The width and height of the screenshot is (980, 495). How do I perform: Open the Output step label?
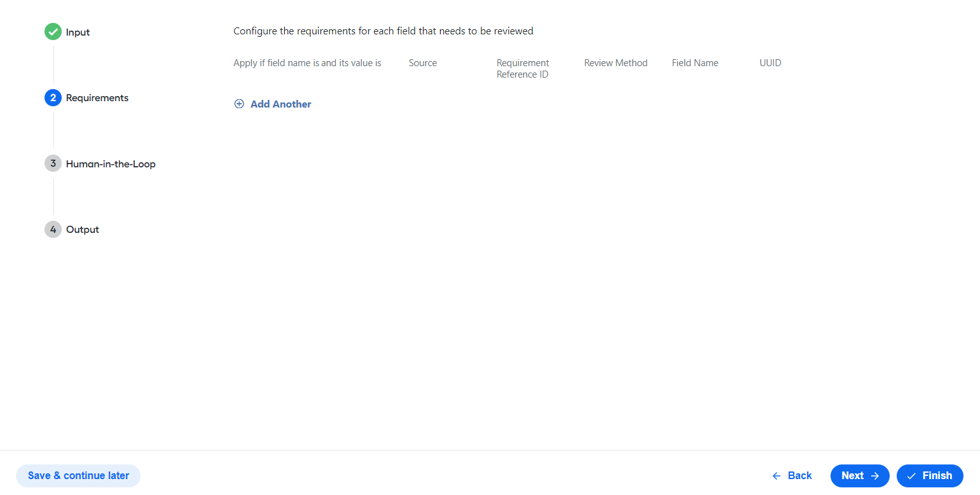click(83, 230)
